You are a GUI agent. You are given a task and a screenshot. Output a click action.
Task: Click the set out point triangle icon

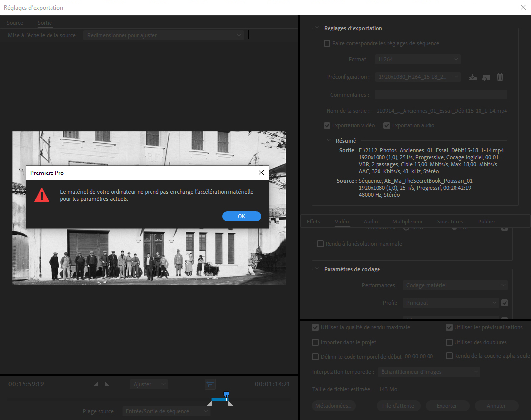pos(107,384)
